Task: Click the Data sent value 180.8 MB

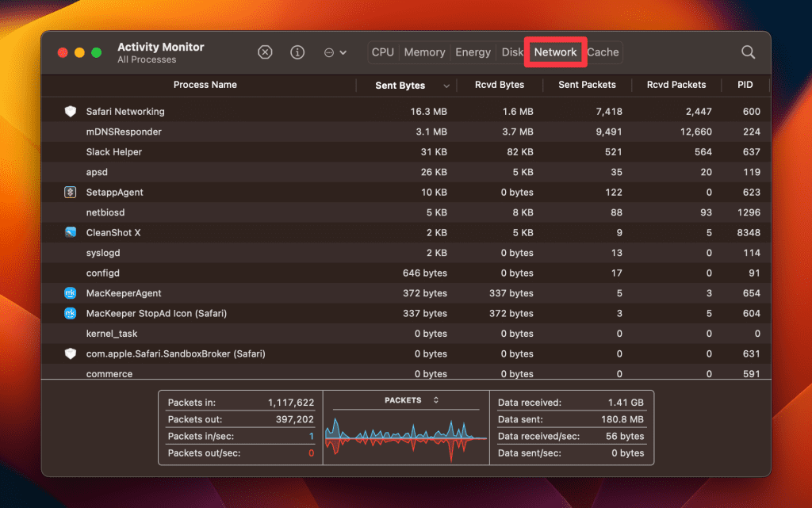Action: pos(622,419)
